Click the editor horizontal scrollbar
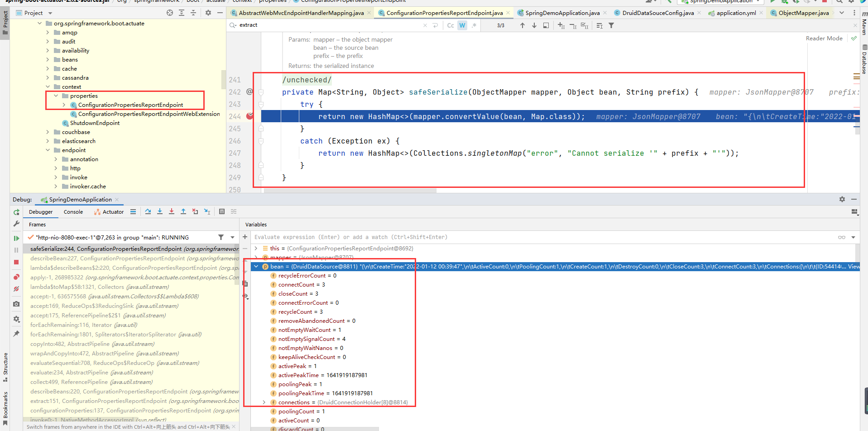Screen dimensions: 868x431 click(350, 191)
